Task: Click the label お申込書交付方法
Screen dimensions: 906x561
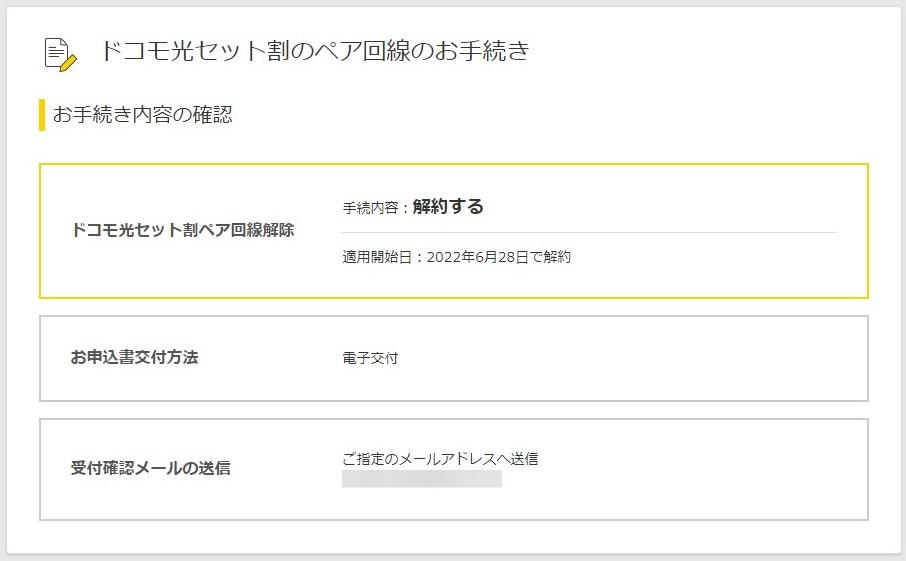Action: click(135, 358)
